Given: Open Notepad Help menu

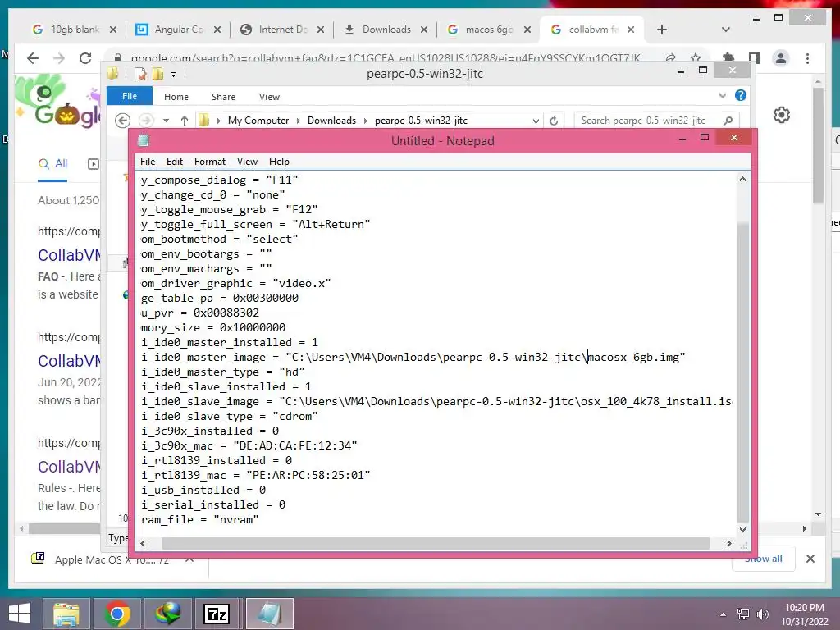Looking at the screenshot, I should click(x=279, y=162).
